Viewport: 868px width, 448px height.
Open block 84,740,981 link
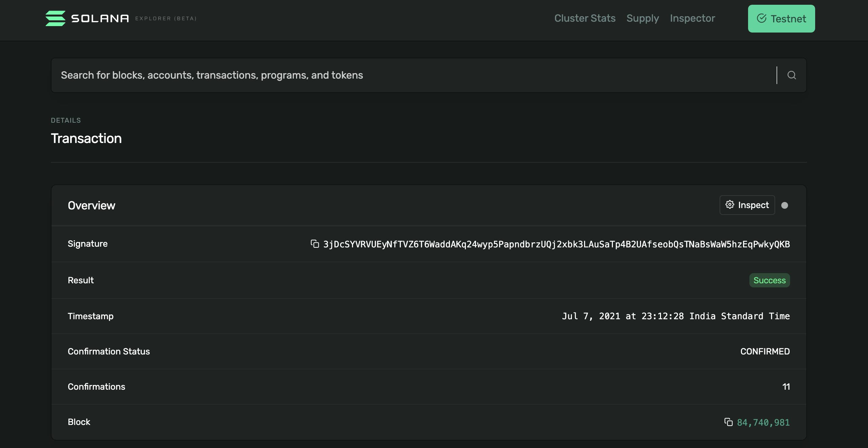click(x=763, y=423)
